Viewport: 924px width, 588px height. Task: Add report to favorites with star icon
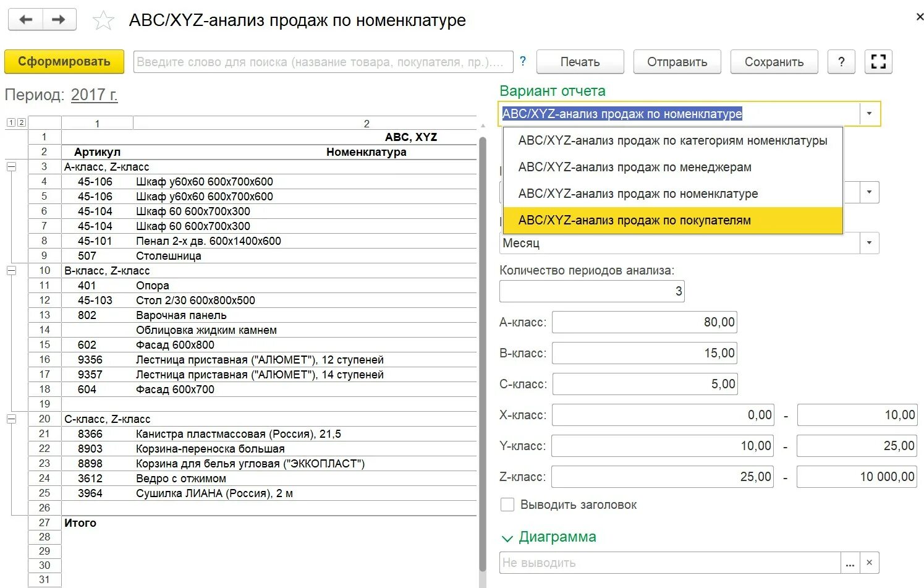tap(103, 21)
